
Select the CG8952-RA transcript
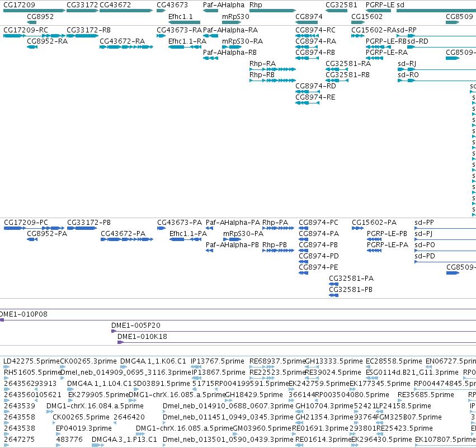click(32, 47)
